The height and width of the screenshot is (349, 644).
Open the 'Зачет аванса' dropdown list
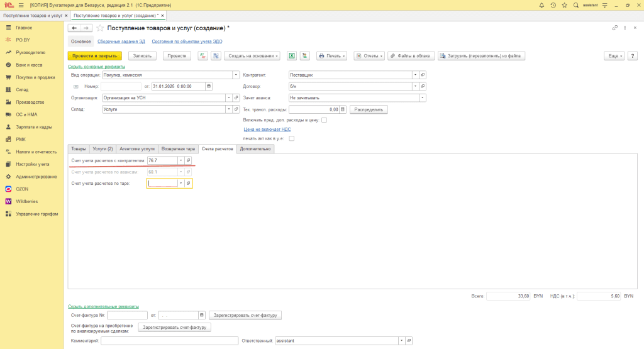pyautogui.click(x=422, y=97)
